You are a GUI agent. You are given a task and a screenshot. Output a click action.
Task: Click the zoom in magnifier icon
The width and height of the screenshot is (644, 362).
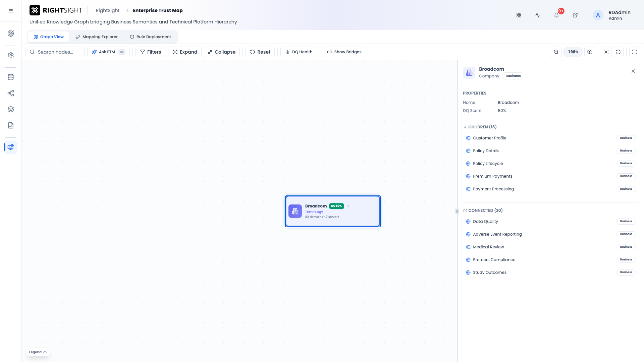pyautogui.click(x=590, y=52)
